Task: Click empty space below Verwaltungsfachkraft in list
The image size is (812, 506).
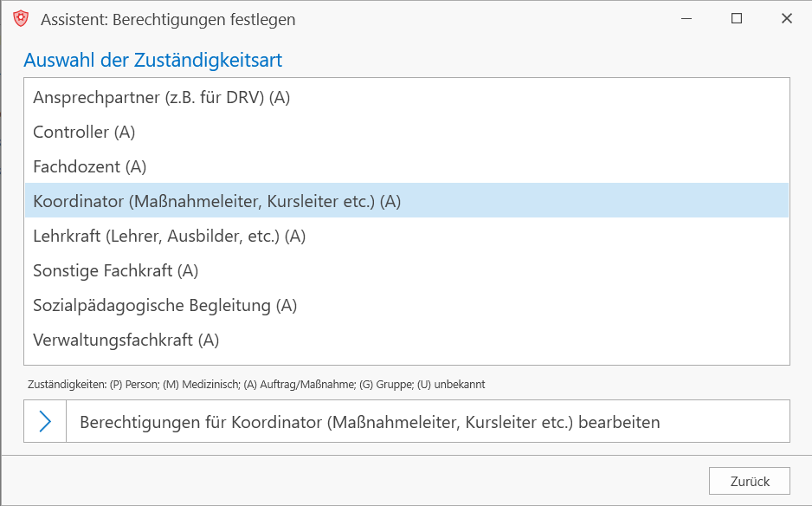Action: (407, 360)
